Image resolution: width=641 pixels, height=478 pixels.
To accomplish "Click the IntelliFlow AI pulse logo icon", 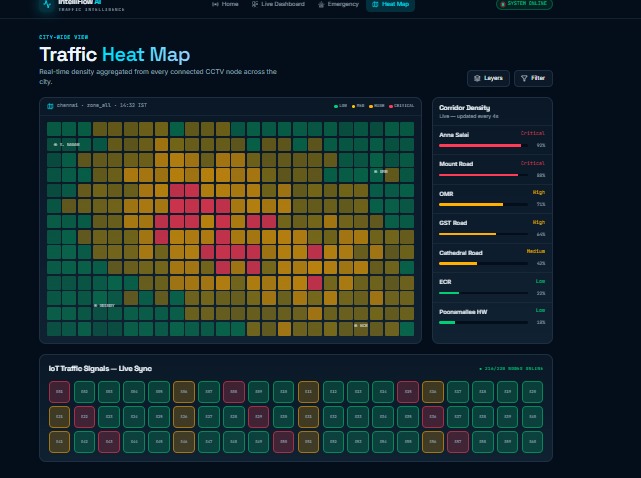I will [x=47, y=4].
